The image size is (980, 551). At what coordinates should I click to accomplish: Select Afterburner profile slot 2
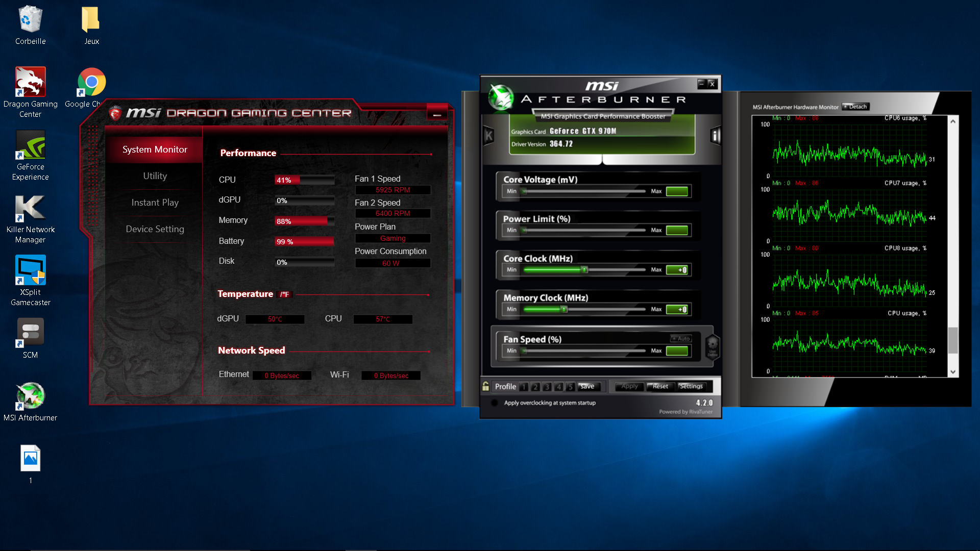pos(535,387)
